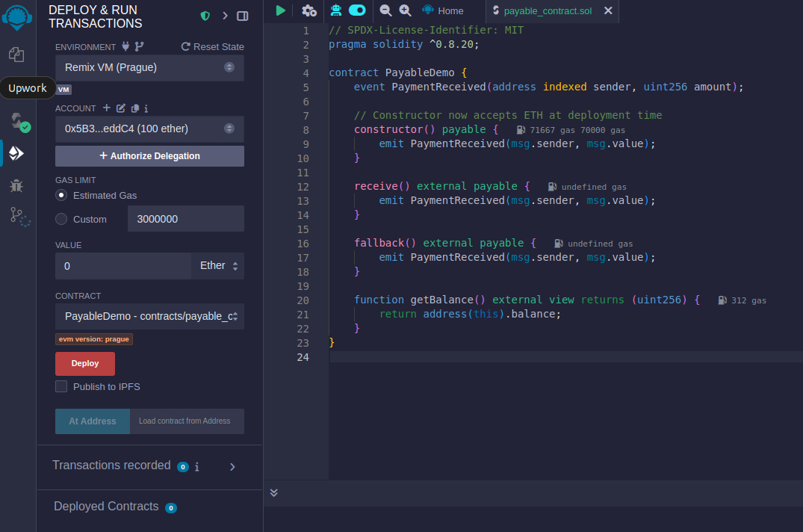Click the AI robot assistant icon
Image resolution: width=803 pixels, height=532 pixels.
[x=336, y=10]
